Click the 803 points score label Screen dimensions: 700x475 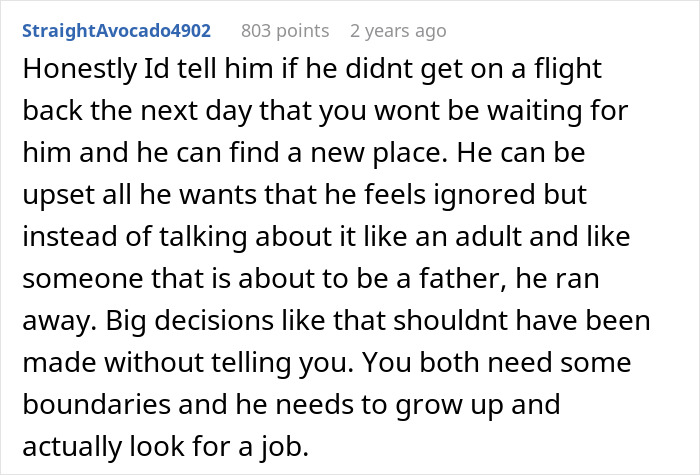tap(285, 31)
